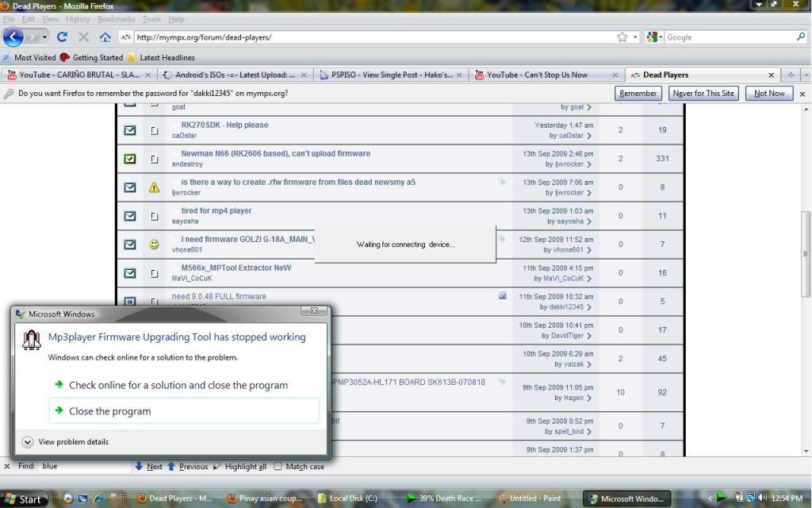Click the Firefox reload page icon
The width and height of the screenshot is (812, 508).
[62, 37]
